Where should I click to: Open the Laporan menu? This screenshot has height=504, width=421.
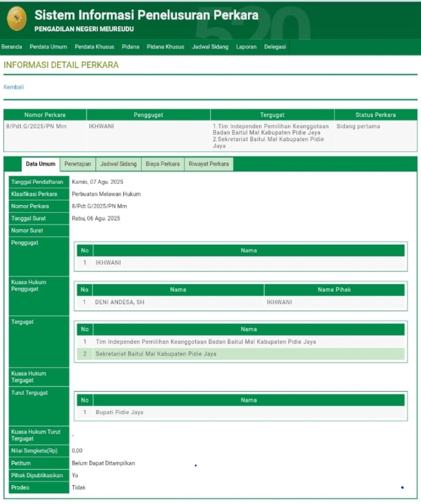click(246, 47)
